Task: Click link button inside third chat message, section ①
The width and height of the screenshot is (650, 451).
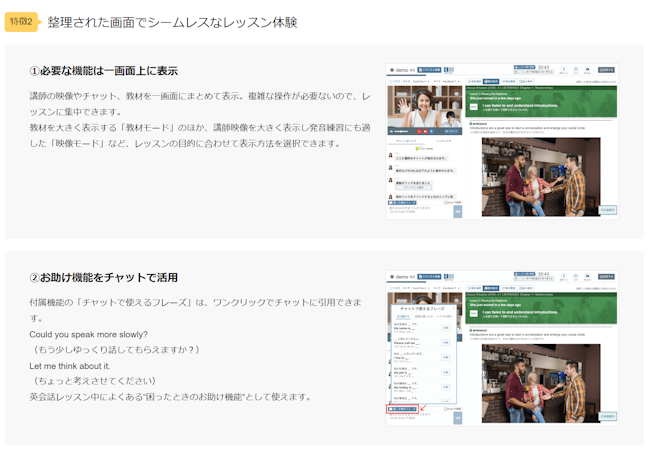Action: (x=414, y=187)
